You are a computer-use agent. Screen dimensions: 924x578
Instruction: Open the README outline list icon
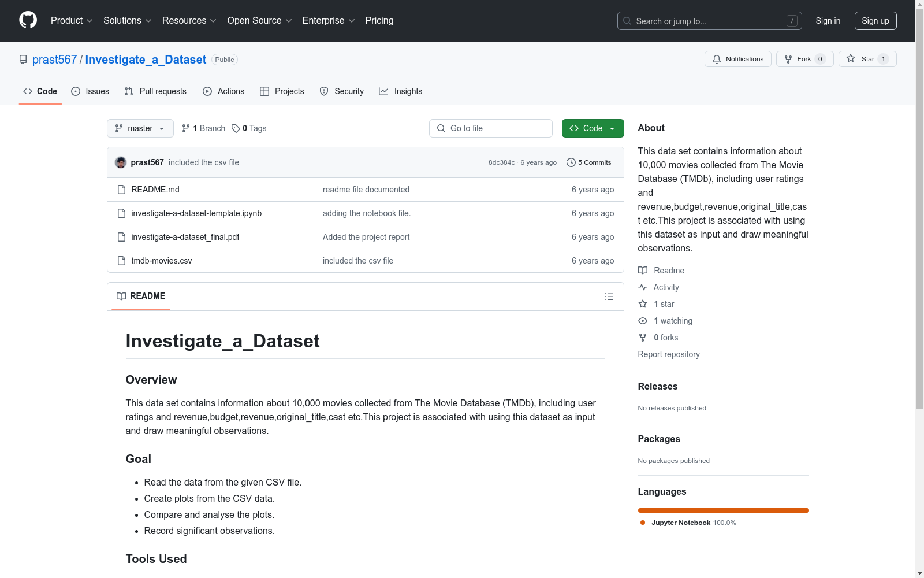[x=609, y=297]
